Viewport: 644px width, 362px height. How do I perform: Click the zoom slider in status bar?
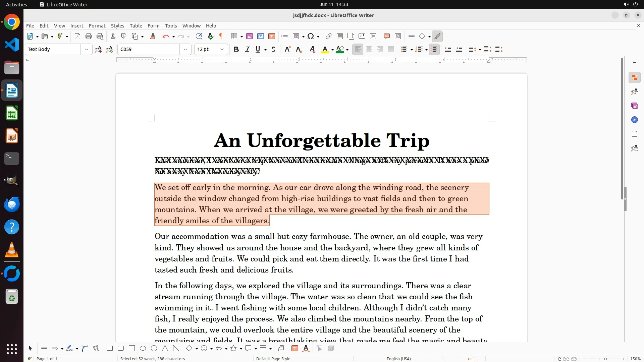[605, 359]
